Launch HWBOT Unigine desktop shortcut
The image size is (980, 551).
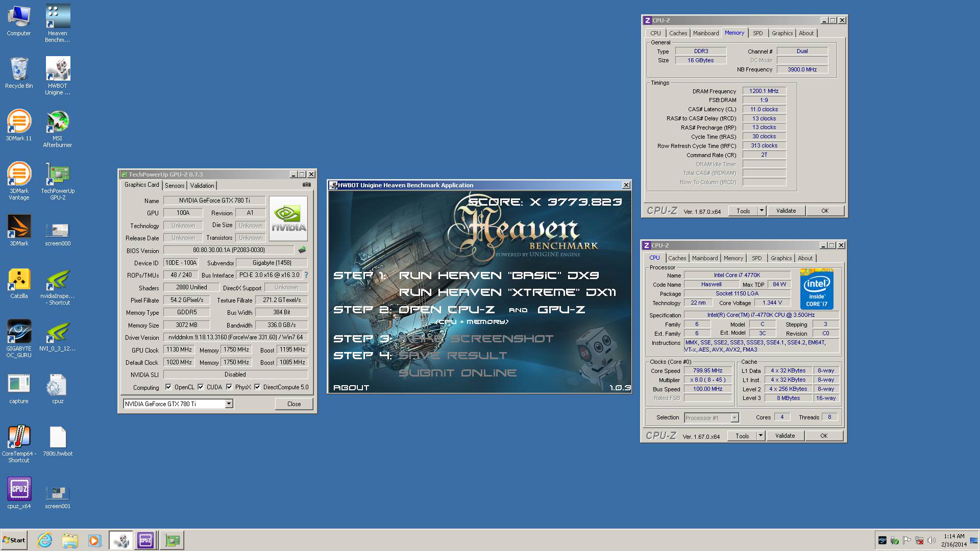tap(58, 76)
